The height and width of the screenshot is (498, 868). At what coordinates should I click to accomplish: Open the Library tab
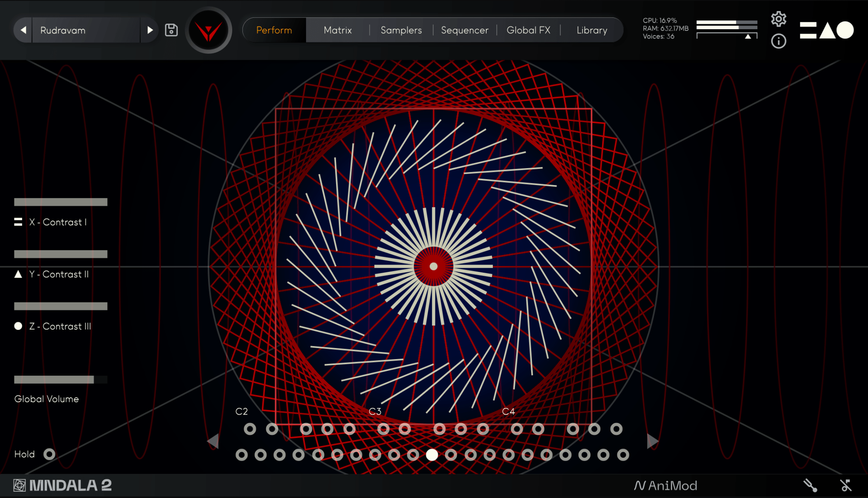[591, 30]
